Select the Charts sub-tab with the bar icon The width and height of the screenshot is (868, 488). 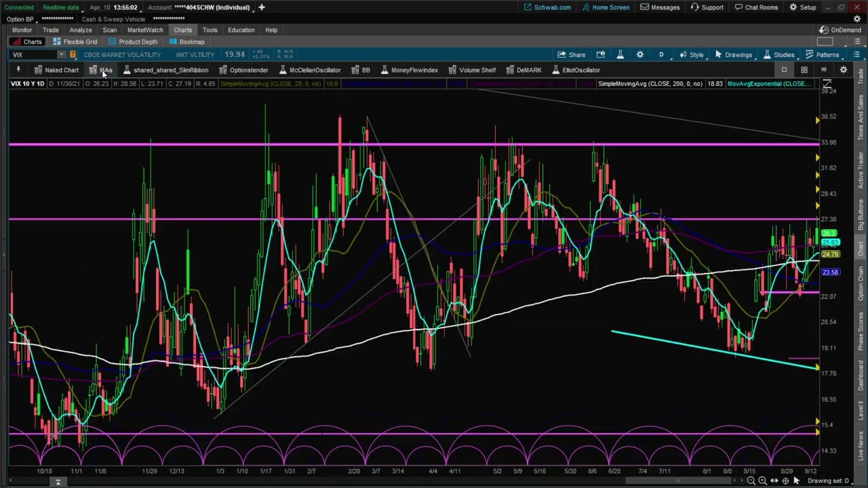pyautogui.click(x=27, y=42)
